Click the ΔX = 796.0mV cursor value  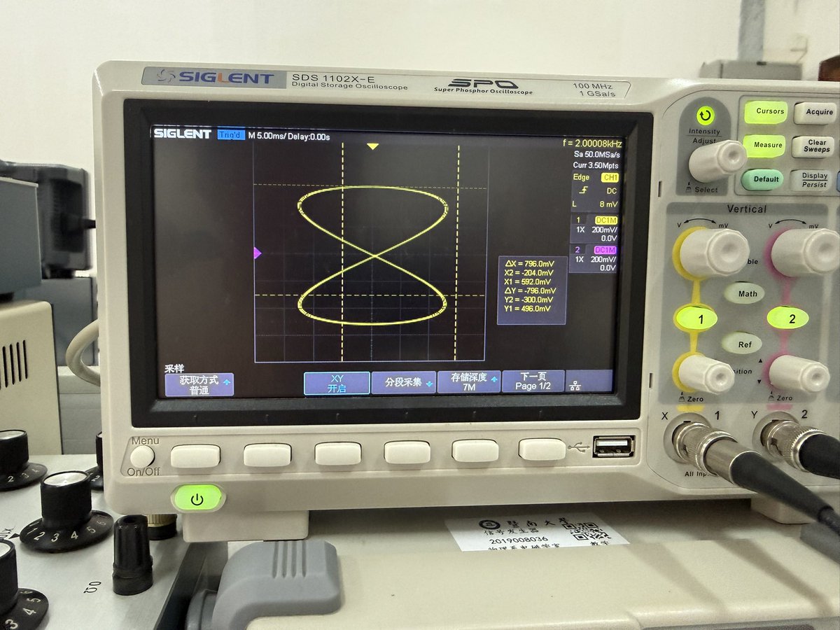coord(529,264)
